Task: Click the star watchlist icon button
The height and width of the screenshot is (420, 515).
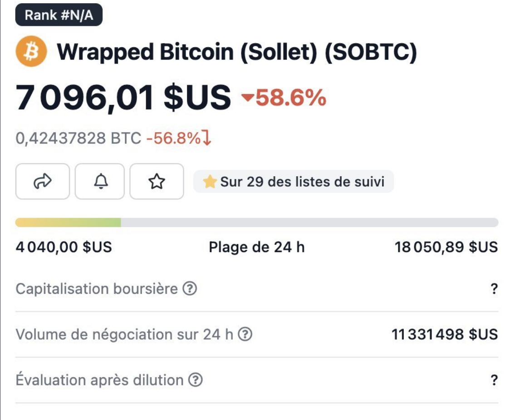Action: tap(157, 182)
